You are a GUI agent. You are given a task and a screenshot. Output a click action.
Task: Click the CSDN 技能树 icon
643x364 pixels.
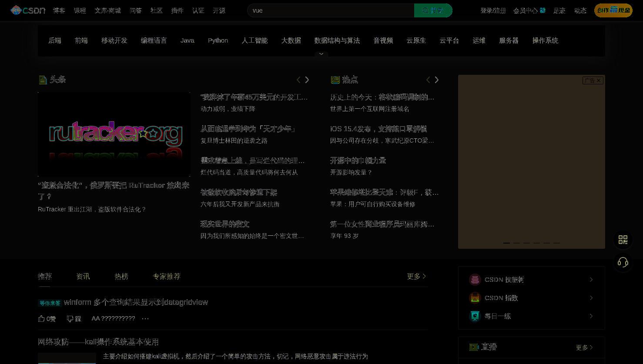[475, 280]
